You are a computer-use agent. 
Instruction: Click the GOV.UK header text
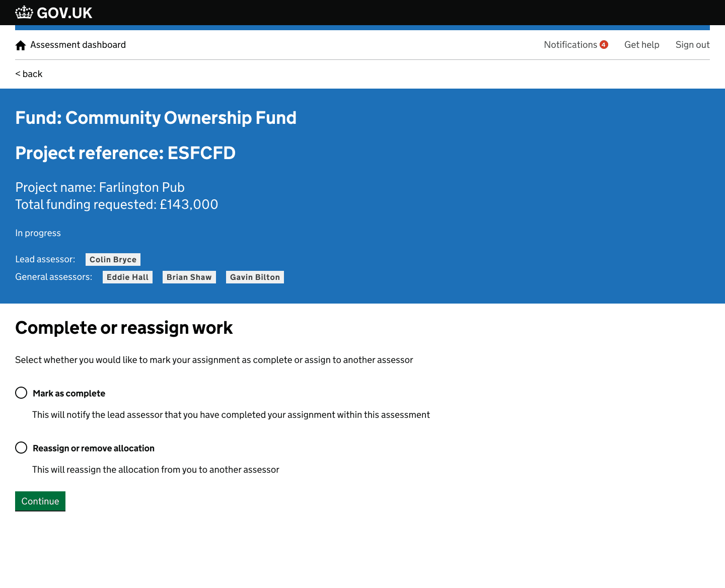click(64, 13)
